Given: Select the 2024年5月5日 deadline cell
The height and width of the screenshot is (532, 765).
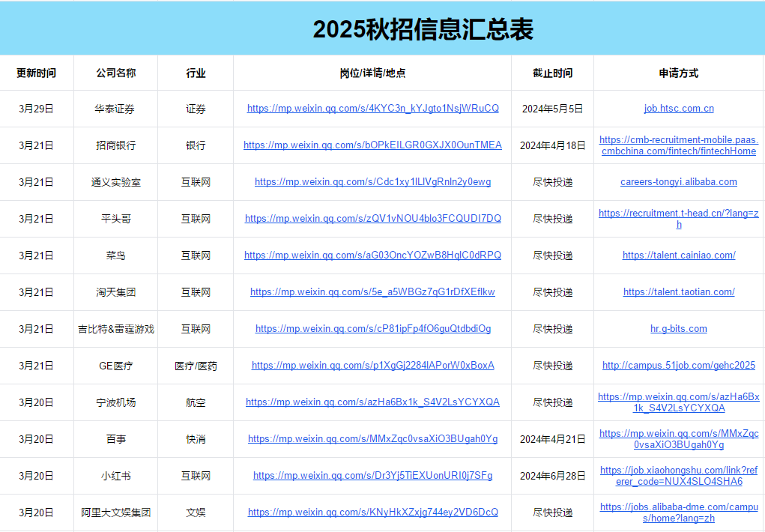Looking at the screenshot, I should [552, 109].
